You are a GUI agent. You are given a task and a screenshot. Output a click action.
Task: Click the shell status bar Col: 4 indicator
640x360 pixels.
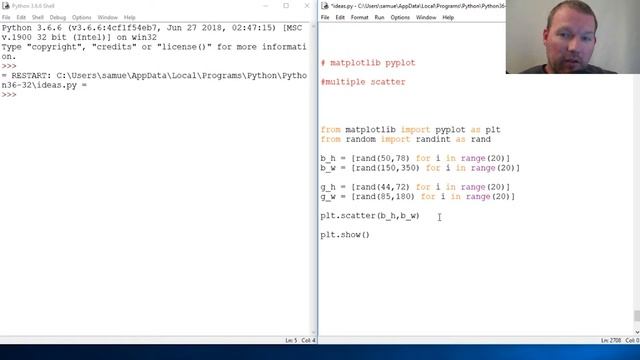point(309,340)
